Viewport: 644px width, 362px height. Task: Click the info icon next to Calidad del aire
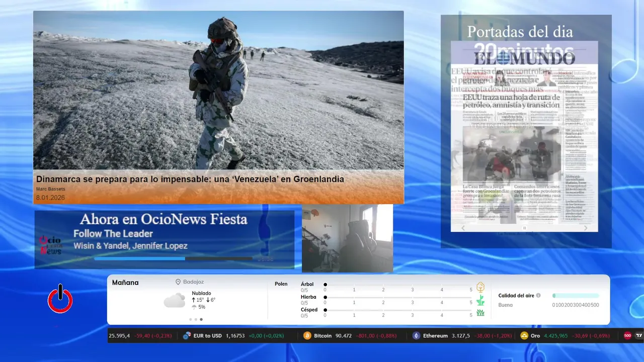(x=538, y=296)
